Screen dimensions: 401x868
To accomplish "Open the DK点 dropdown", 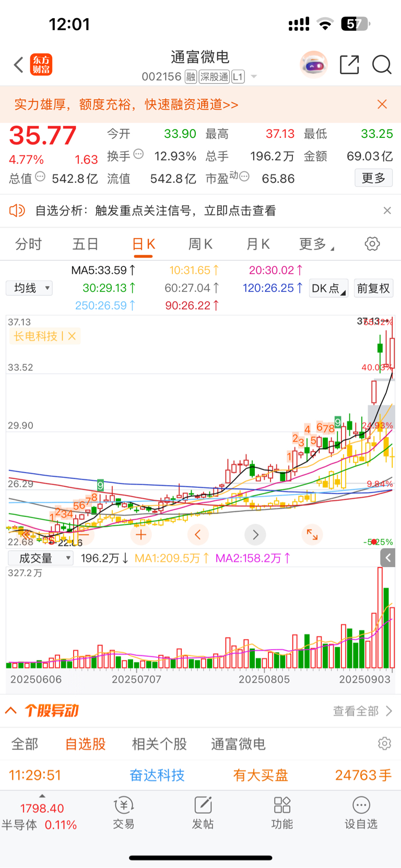I will click(328, 288).
